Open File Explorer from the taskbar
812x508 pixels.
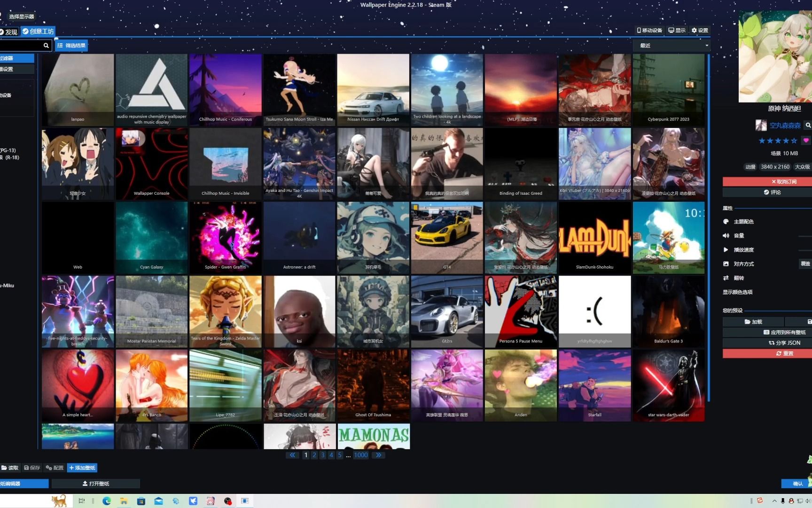pyautogui.click(x=124, y=501)
